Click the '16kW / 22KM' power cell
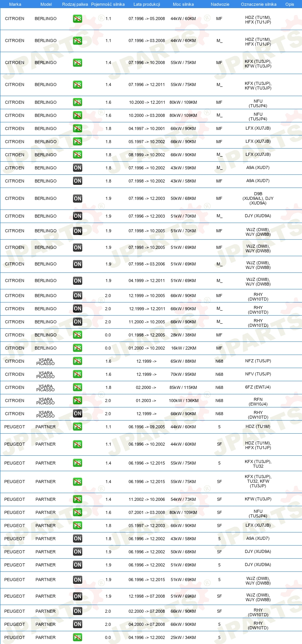This screenshot has height=644, width=302. [183, 348]
